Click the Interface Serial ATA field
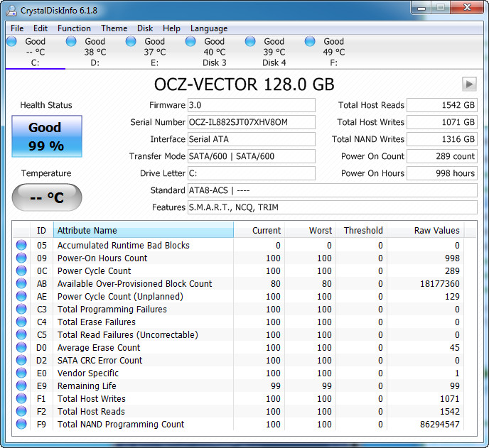Image resolution: width=489 pixels, height=448 pixels. (252, 139)
